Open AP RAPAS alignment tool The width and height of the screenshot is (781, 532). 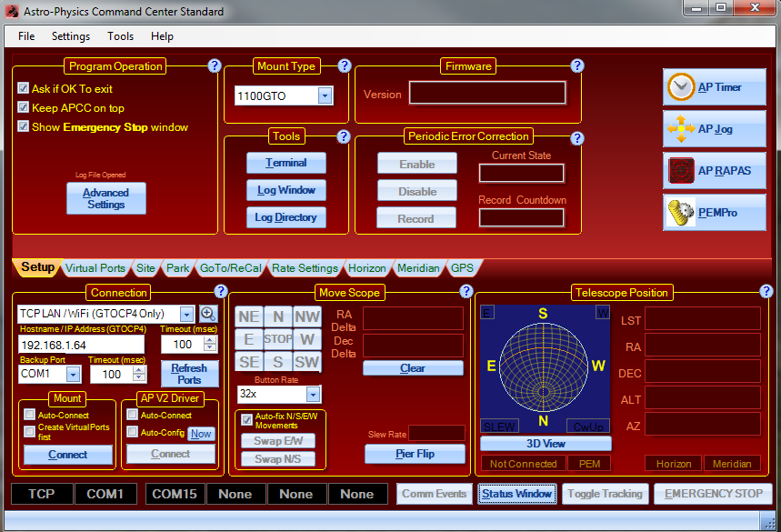tap(714, 171)
